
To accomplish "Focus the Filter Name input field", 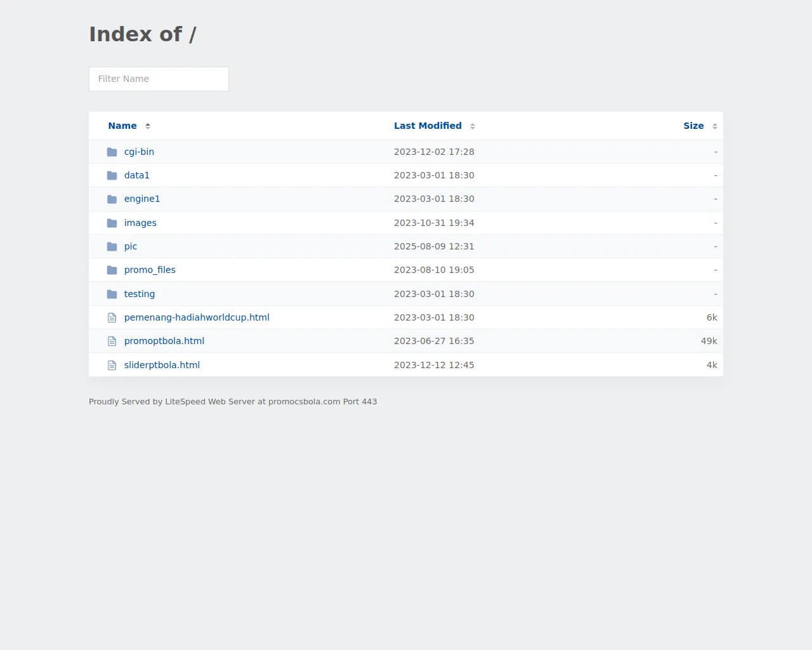I will (x=159, y=79).
